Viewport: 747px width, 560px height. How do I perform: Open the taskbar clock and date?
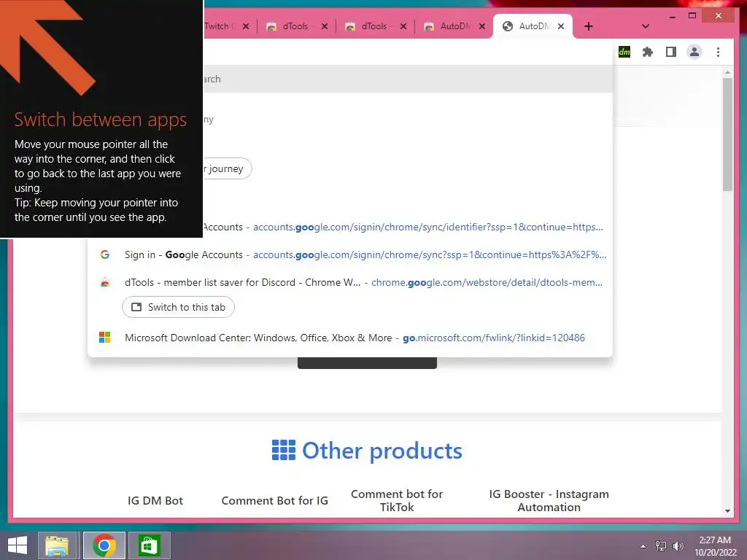click(715, 546)
